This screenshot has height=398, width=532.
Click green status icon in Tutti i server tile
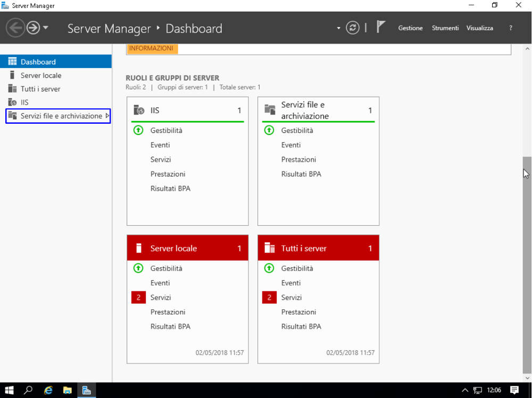pos(269,268)
